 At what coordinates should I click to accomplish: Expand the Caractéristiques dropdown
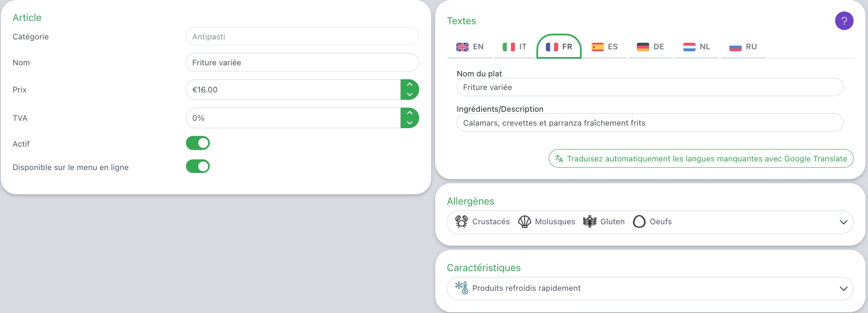click(x=843, y=289)
